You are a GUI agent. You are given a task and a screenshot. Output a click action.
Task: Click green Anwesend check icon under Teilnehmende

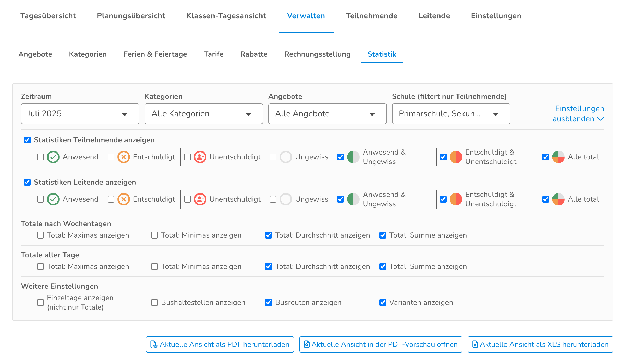[53, 157]
